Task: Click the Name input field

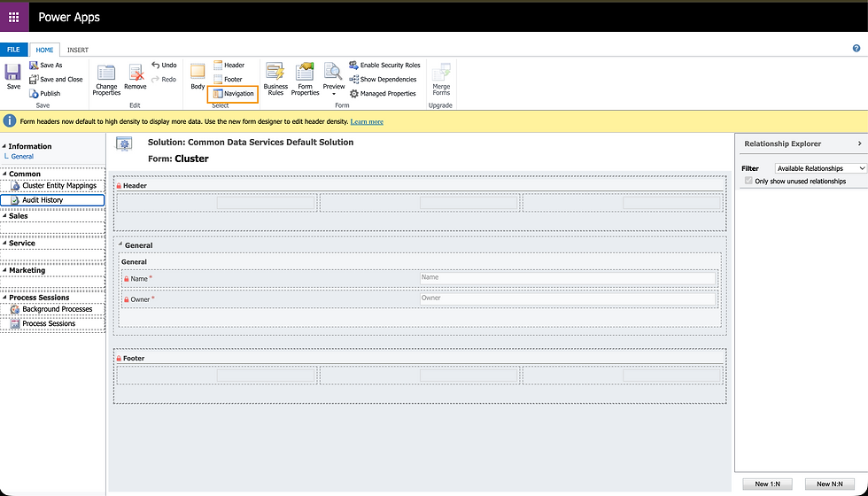Action: pyautogui.click(x=568, y=278)
